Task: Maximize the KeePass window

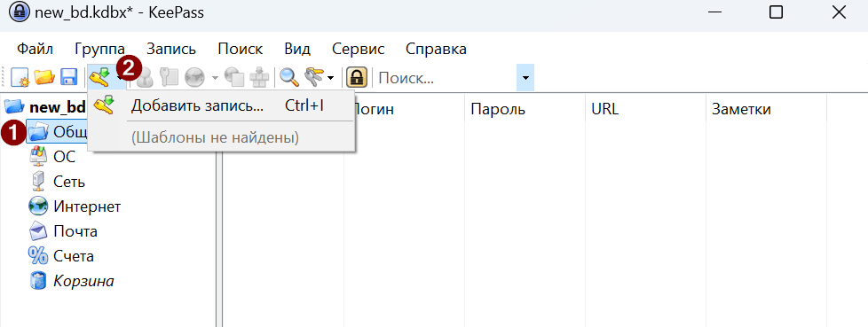Action: [x=776, y=12]
